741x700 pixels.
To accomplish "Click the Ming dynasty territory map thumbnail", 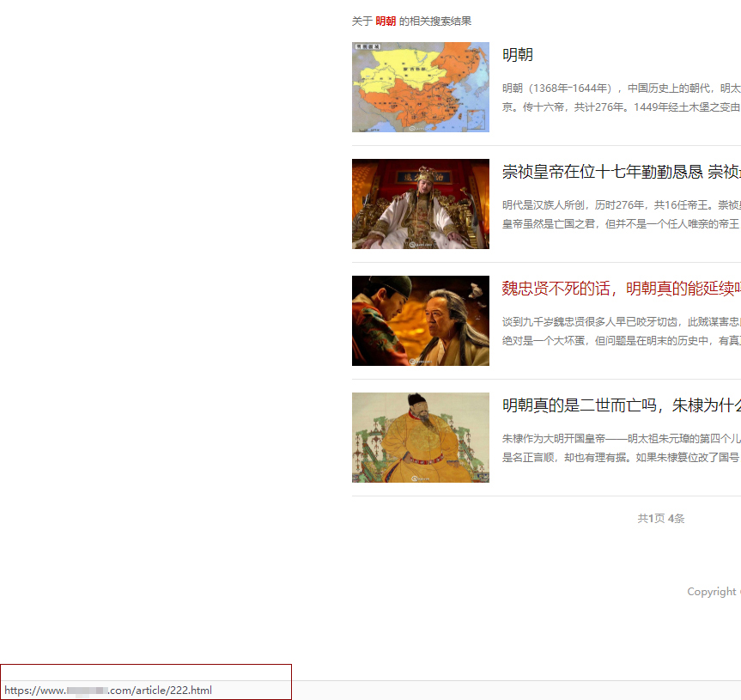I will point(421,87).
